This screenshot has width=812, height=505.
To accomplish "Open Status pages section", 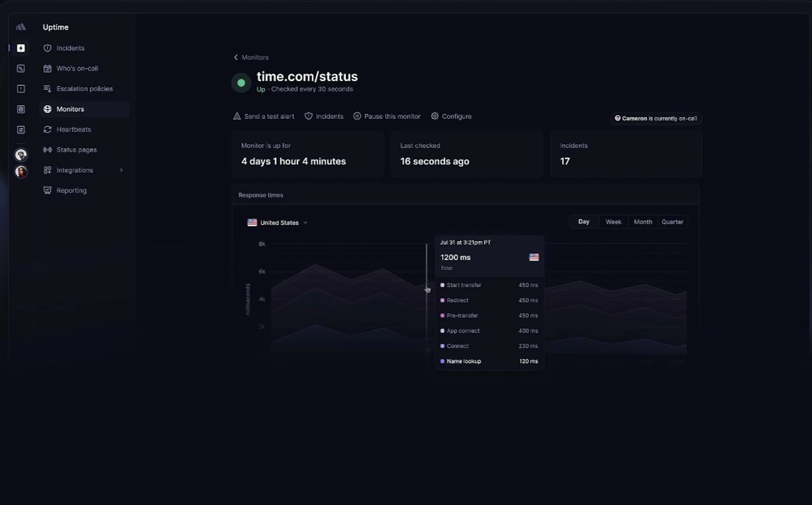I will point(84,150).
